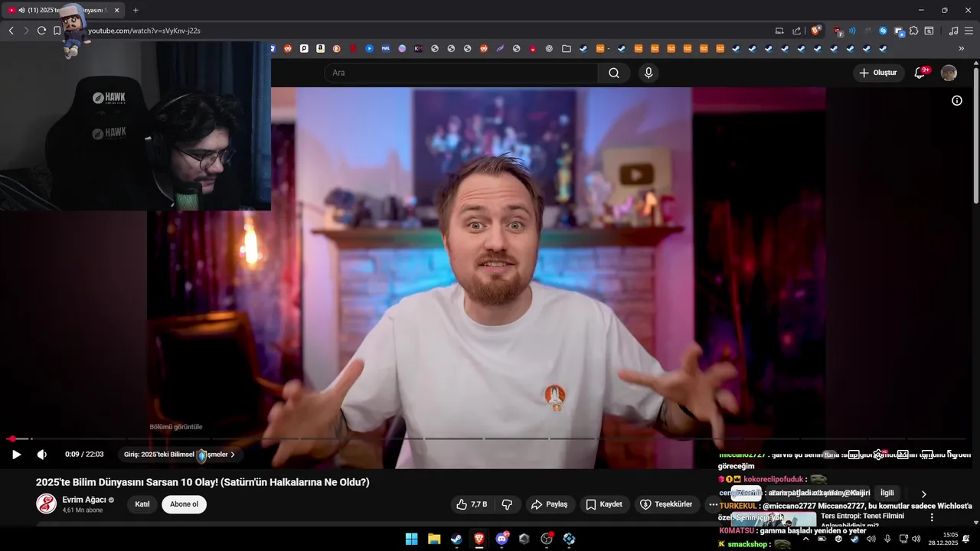Viewport: 980px width, 551px height.
Task: Select the 'İlgili' chip filter
Action: pyautogui.click(x=887, y=493)
